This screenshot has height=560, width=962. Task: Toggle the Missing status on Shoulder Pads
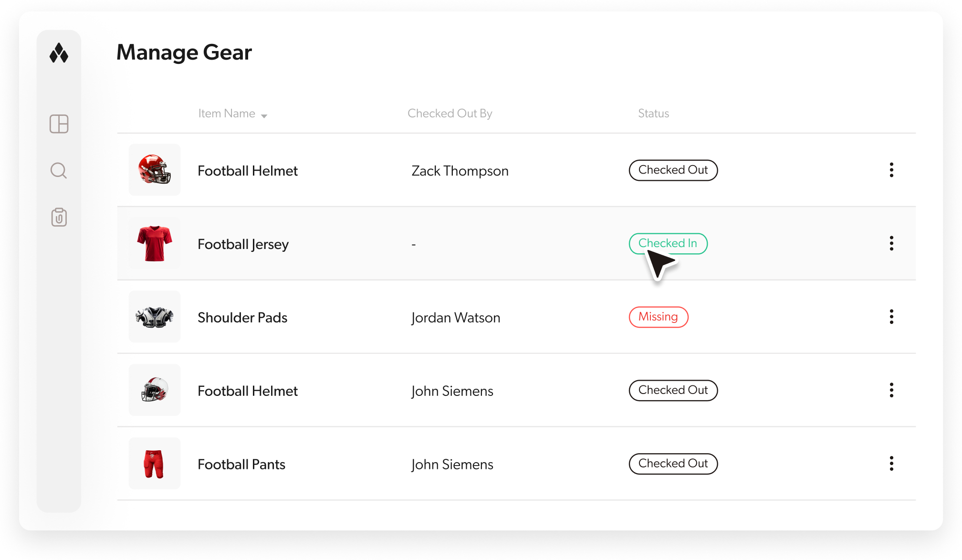pyautogui.click(x=659, y=317)
